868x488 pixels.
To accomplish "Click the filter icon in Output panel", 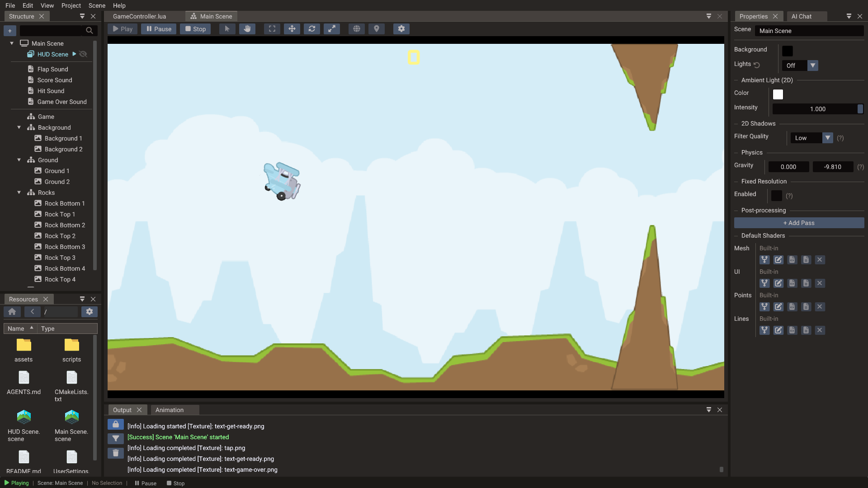I will pyautogui.click(x=116, y=439).
